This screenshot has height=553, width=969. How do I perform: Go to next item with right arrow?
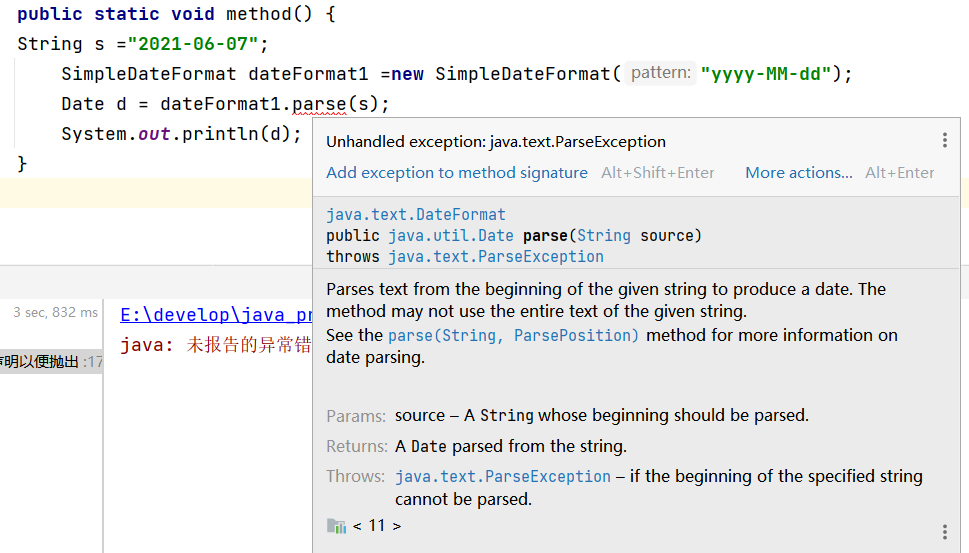point(397,526)
